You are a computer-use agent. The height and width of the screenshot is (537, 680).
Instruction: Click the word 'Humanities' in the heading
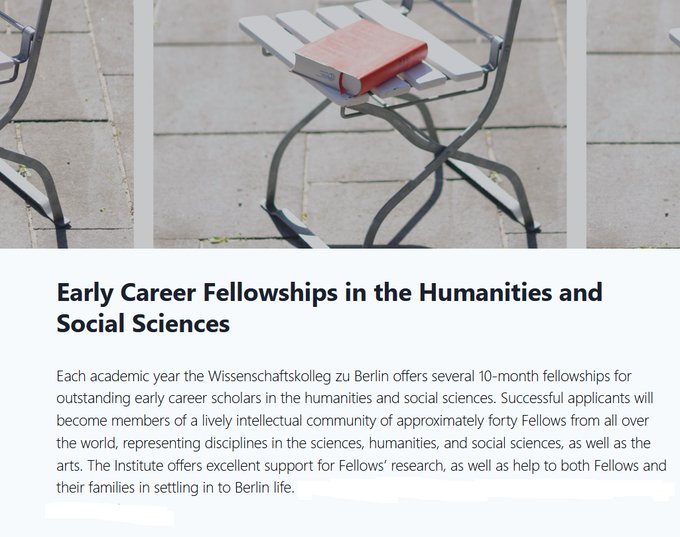tap(485, 292)
